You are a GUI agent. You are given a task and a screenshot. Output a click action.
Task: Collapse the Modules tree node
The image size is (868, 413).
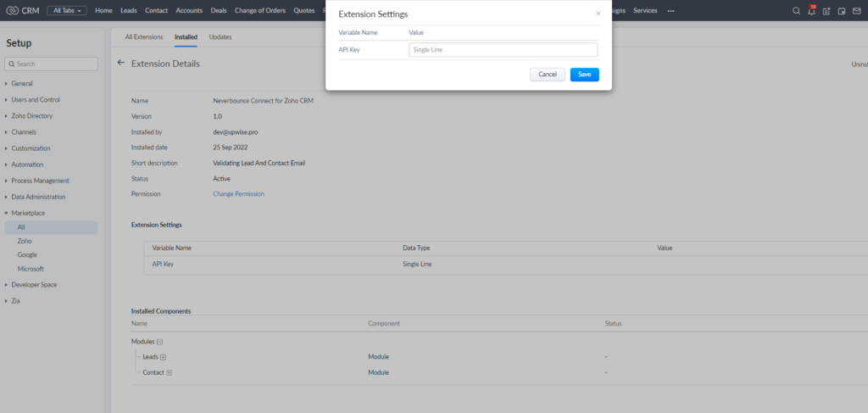click(x=159, y=342)
